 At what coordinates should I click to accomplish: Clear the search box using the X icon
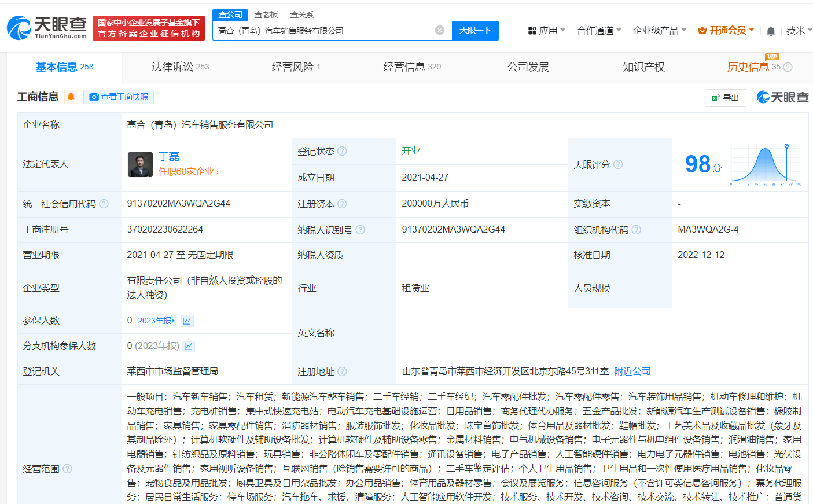coord(439,30)
